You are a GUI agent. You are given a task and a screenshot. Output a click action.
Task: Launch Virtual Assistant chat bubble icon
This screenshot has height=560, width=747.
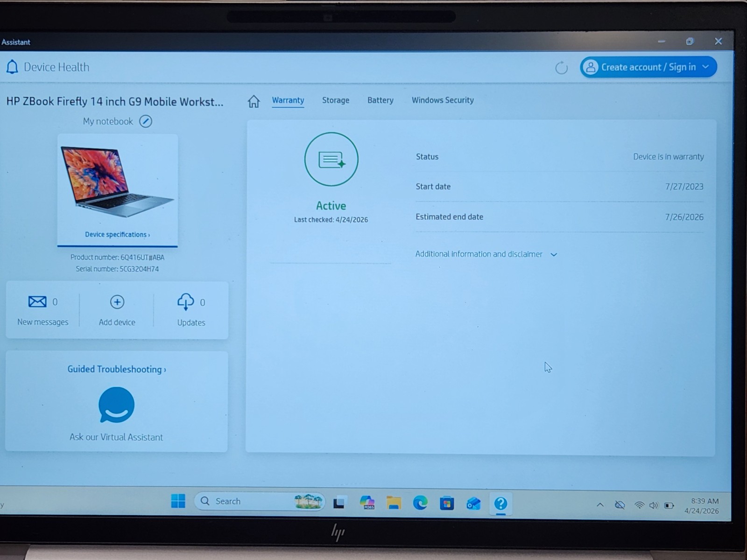[116, 405]
